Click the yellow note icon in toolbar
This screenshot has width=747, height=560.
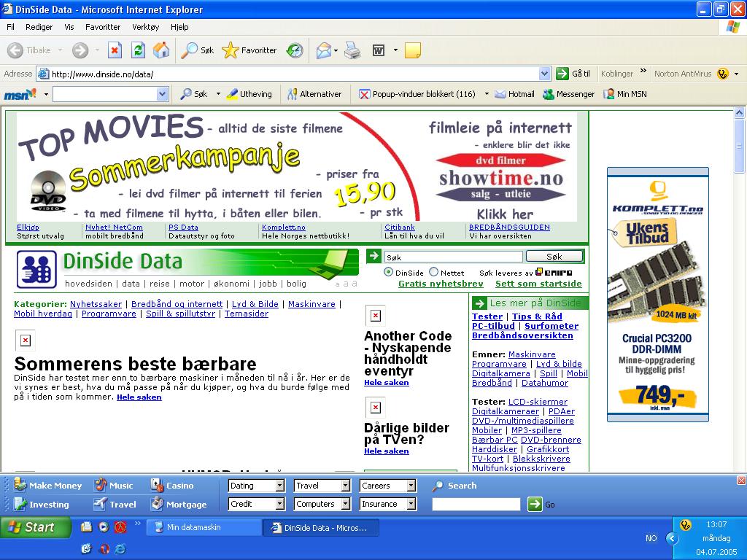click(x=413, y=50)
